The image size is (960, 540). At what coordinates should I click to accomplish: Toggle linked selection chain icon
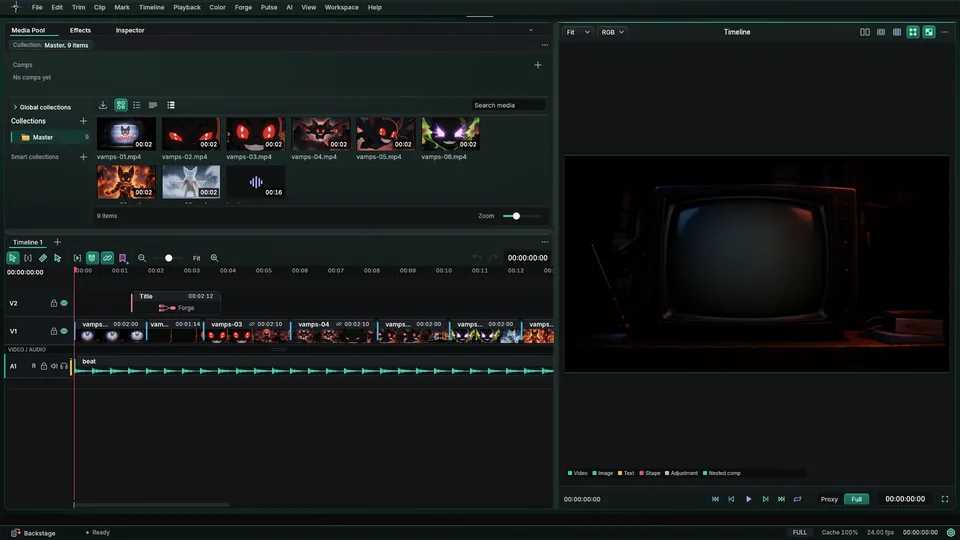[107, 258]
